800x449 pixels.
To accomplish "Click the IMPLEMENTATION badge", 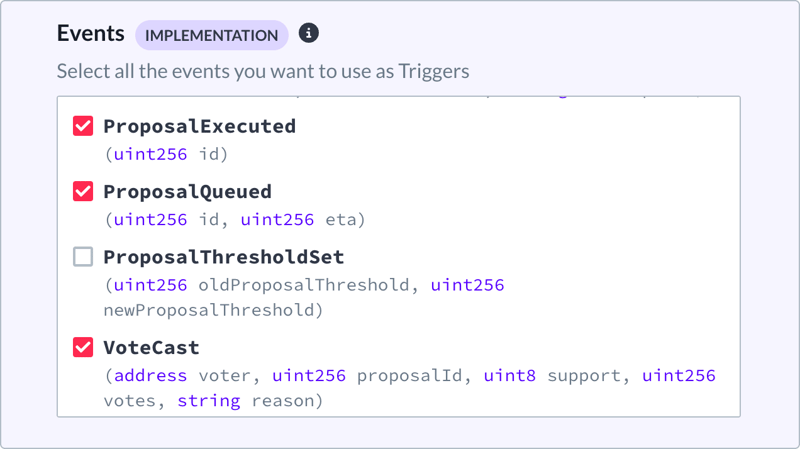I will click(212, 35).
